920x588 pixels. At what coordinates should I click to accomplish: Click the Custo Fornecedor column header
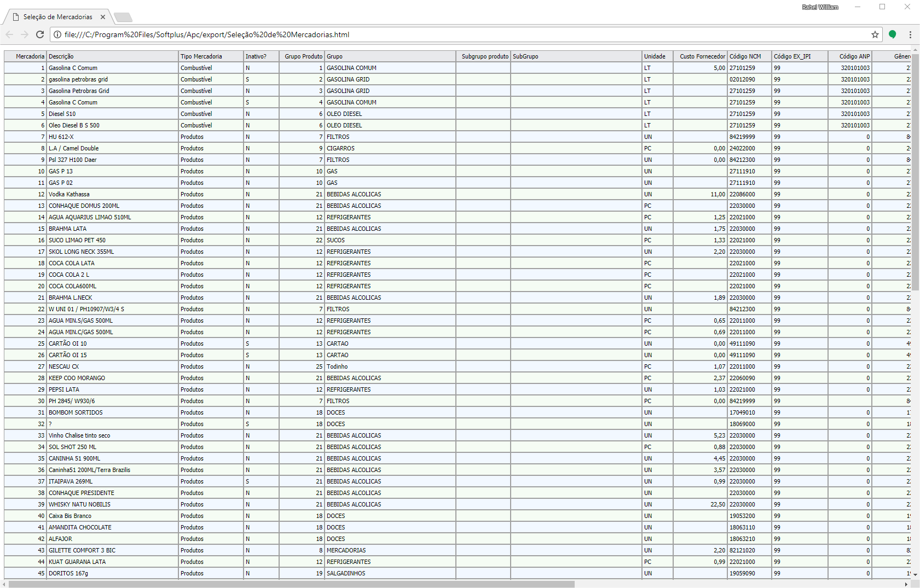701,56
